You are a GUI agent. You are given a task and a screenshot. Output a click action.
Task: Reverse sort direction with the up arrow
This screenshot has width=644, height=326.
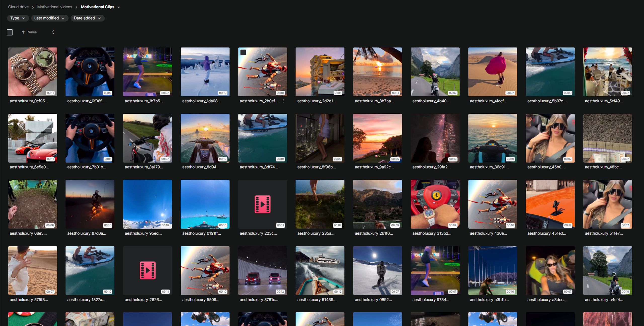(x=23, y=32)
